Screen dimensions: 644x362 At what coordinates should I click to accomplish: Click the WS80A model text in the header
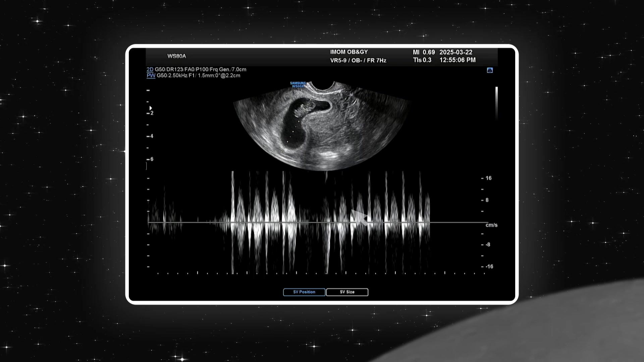[176, 56]
